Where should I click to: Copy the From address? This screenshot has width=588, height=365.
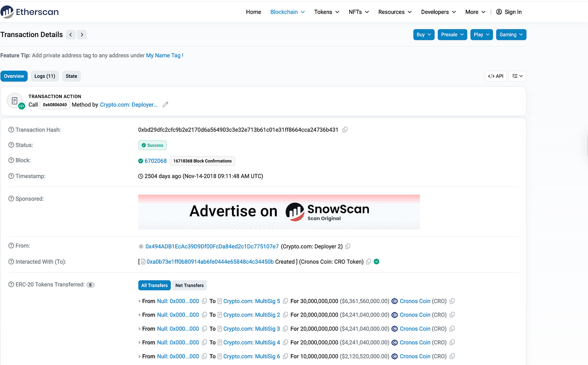point(348,246)
